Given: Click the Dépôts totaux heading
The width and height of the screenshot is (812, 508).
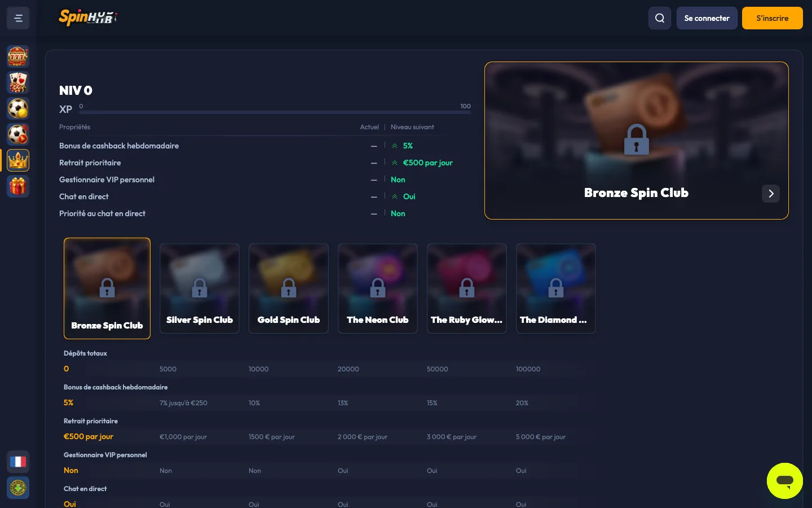Looking at the screenshot, I should [x=85, y=353].
